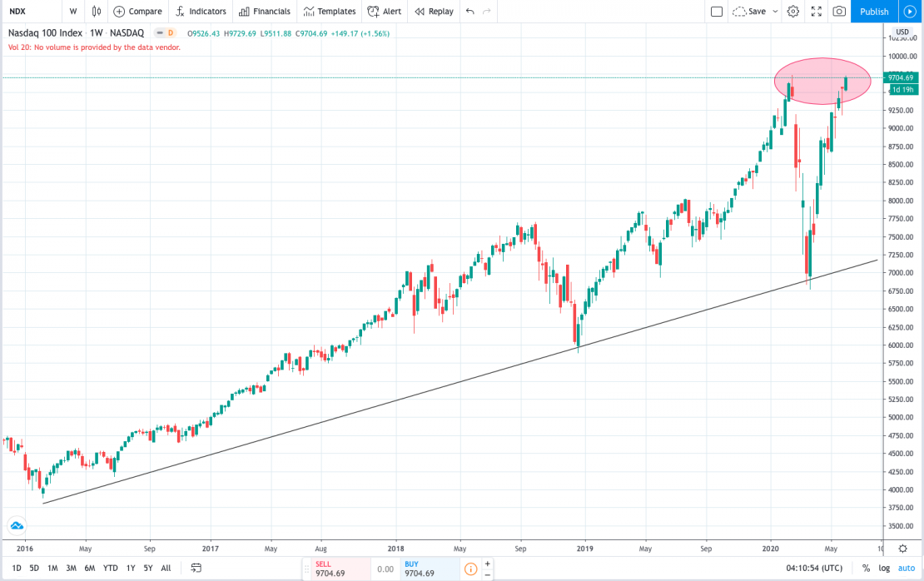Toggle auto scale mode
Screen dimensions: 924x581
(907, 569)
